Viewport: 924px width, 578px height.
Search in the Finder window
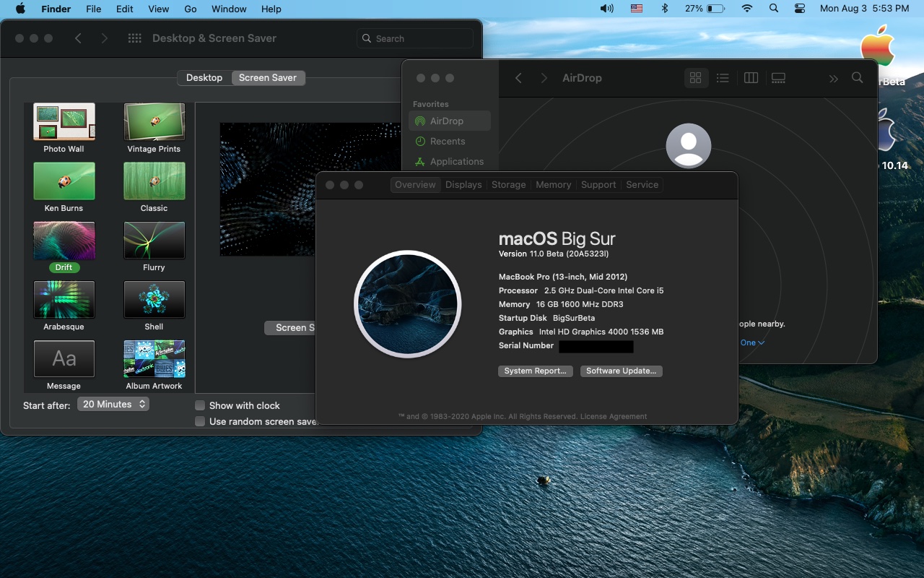tap(858, 77)
